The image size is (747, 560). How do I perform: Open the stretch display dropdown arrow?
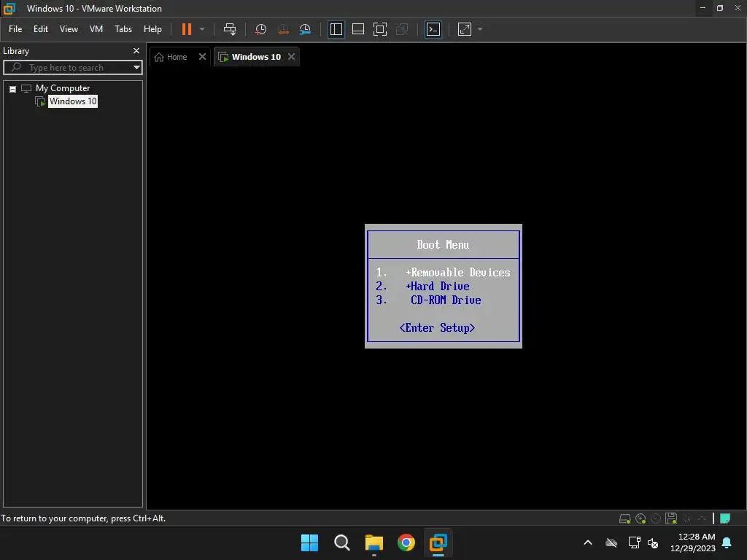pyautogui.click(x=480, y=29)
